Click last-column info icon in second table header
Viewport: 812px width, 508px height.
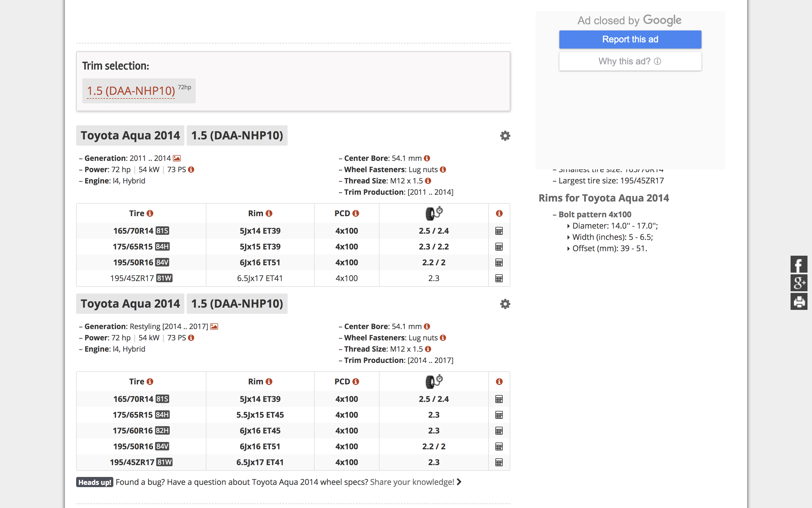499,382
